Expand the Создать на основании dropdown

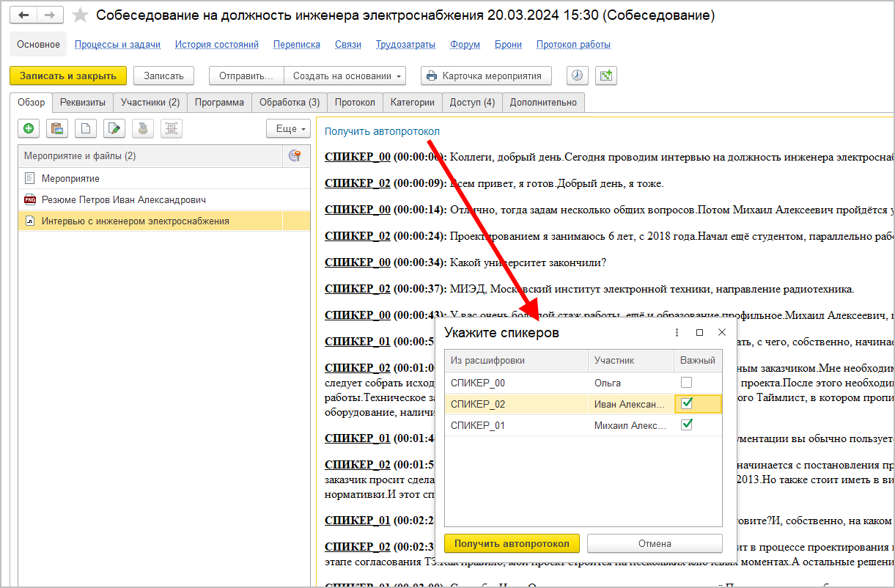tap(347, 76)
